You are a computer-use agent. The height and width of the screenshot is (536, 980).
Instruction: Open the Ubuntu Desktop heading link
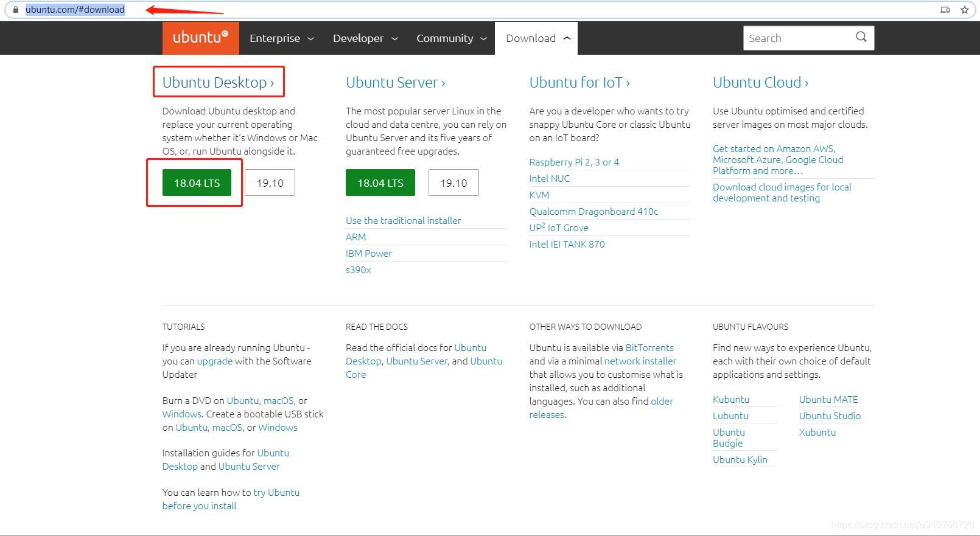[x=218, y=82]
